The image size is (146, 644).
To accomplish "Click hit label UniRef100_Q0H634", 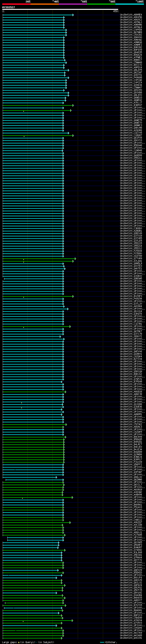I will click(131, 85).
